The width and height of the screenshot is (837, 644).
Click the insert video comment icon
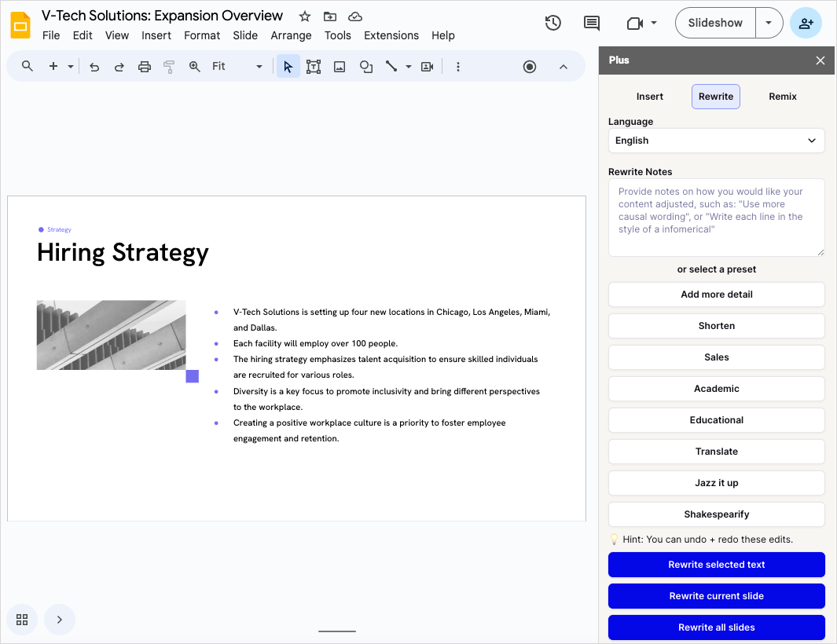427,67
